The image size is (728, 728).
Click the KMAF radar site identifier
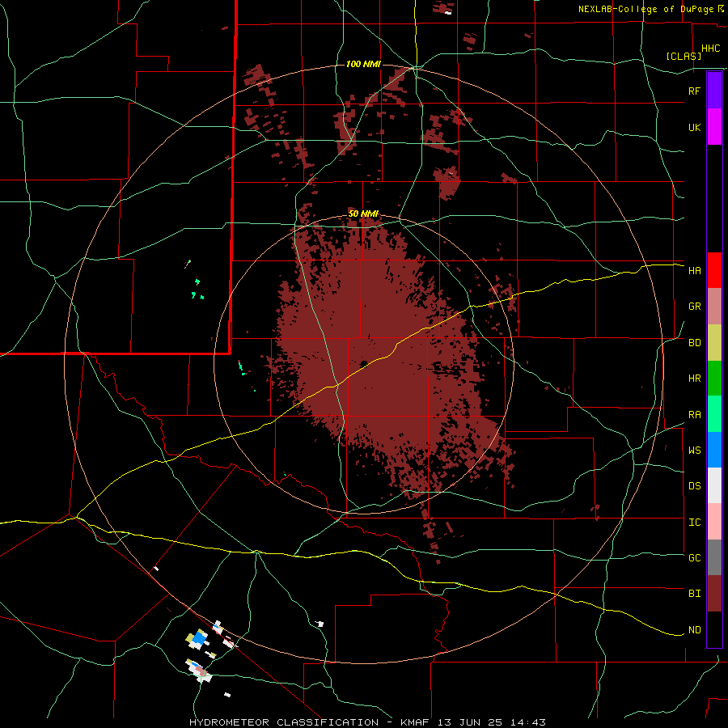414,722
